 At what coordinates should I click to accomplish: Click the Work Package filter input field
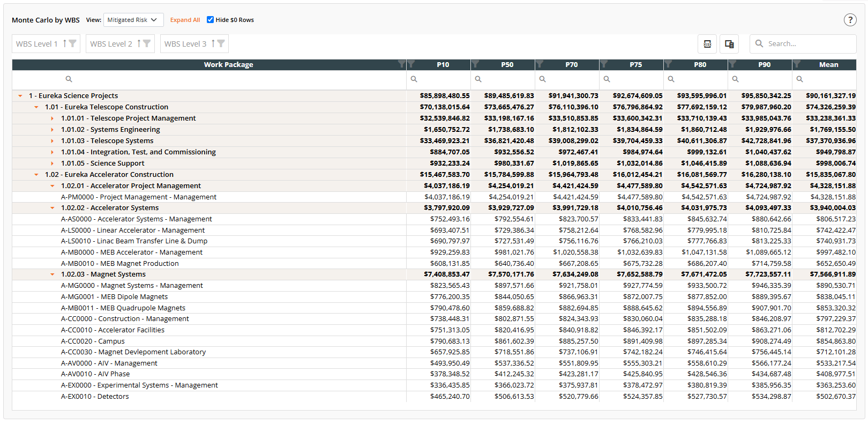pyautogui.click(x=209, y=79)
